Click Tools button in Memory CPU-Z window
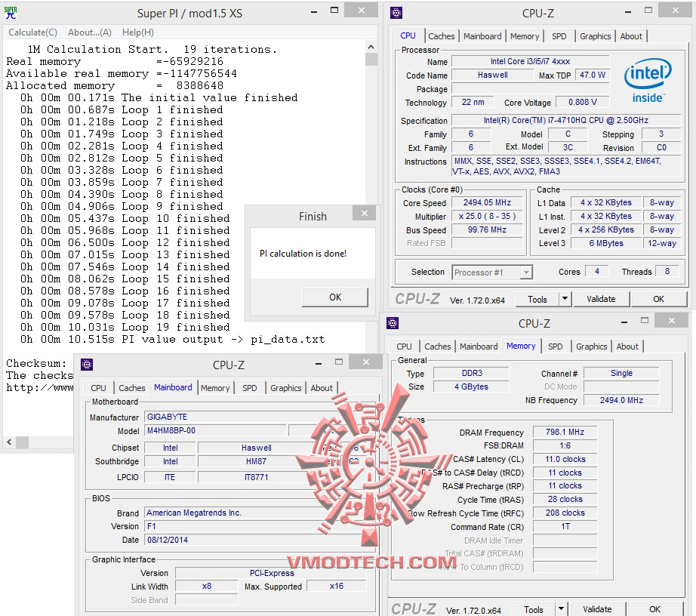Screen dimensions: 696x616 (x=534, y=610)
